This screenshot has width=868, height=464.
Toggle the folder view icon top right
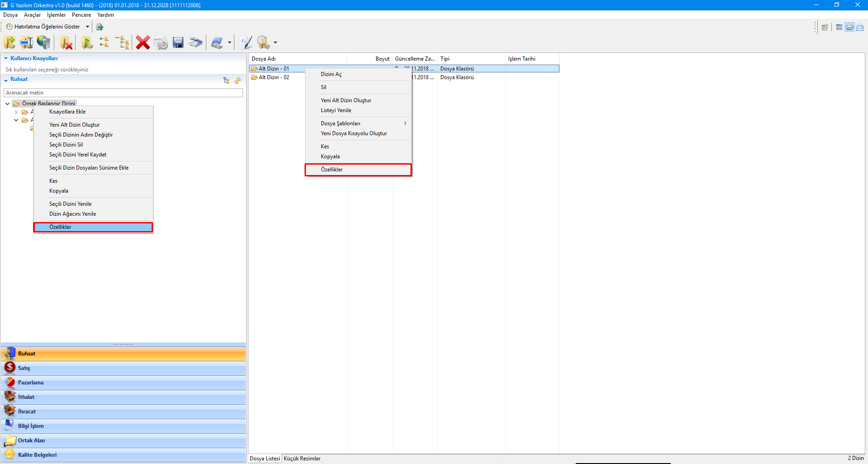click(x=850, y=27)
